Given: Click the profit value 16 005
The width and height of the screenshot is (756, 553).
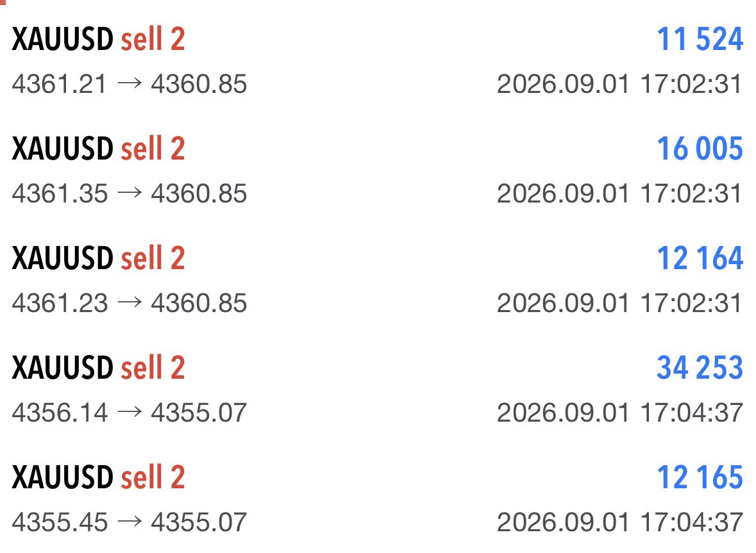Looking at the screenshot, I should 700,149.
